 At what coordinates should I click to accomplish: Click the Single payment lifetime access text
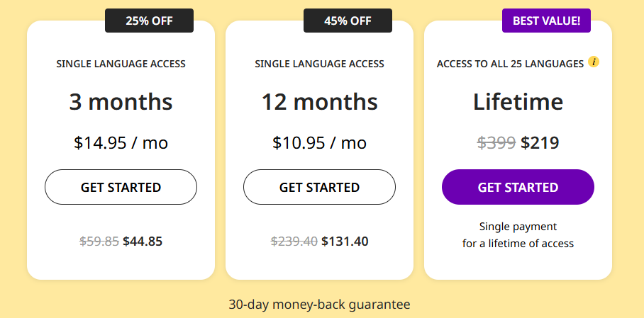pos(518,234)
